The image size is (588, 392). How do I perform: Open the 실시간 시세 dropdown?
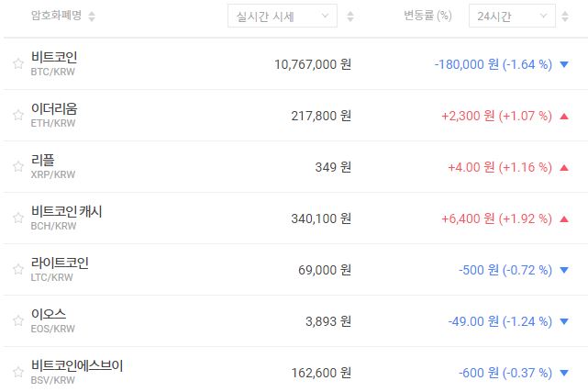[x=283, y=16]
